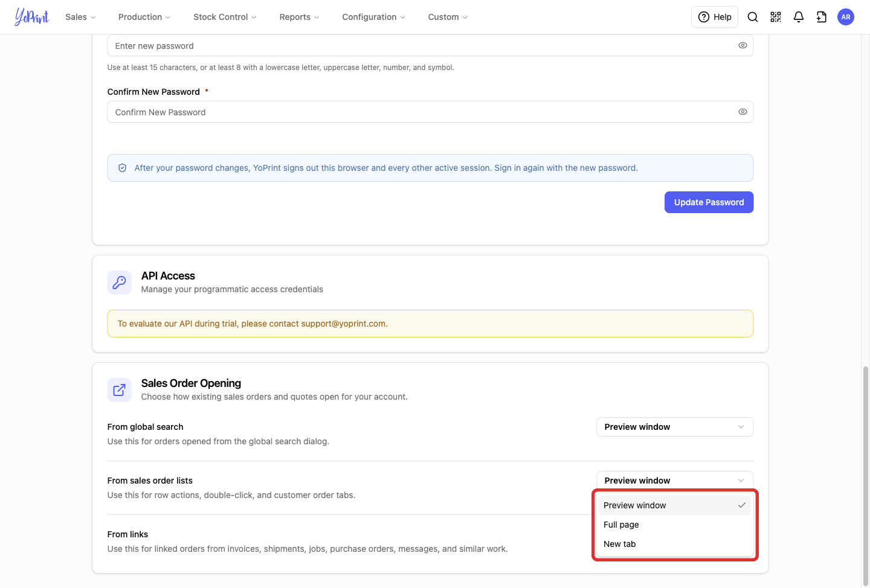The width and height of the screenshot is (870, 588).
Task: Open the Reports menu
Action: (299, 17)
